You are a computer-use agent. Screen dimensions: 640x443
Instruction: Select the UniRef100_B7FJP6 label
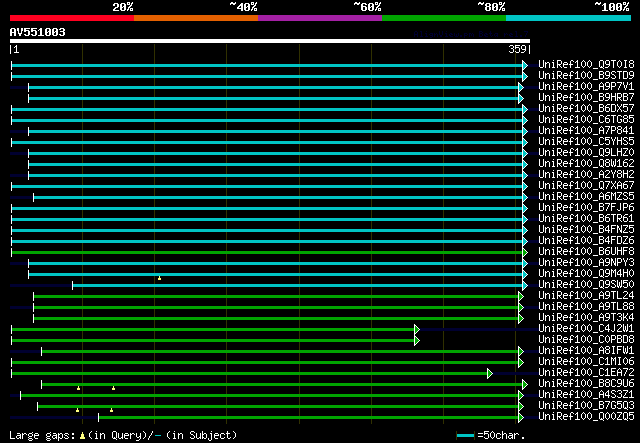(x=586, y=208)
